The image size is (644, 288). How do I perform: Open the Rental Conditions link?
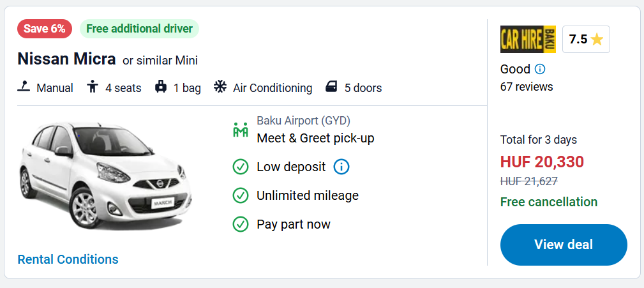tap(68, 259)
